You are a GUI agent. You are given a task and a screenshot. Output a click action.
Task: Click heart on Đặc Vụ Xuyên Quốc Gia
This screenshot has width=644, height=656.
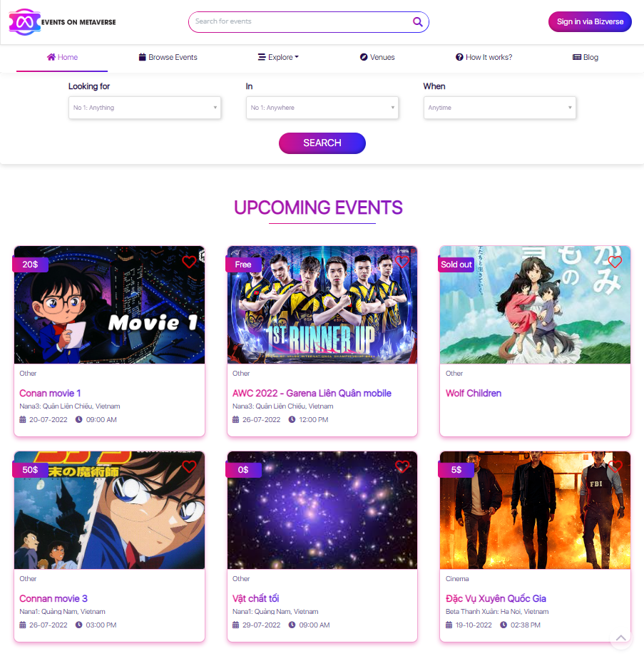tap(615, 466)
